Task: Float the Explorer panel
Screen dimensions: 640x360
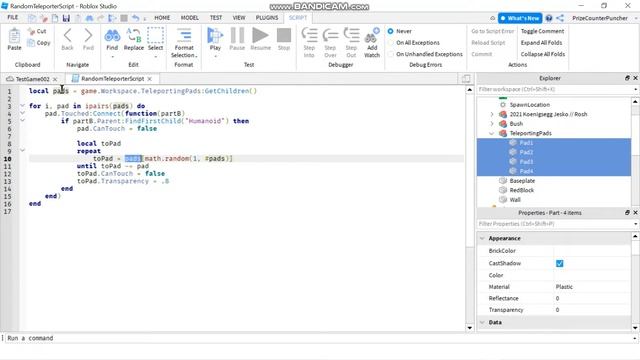Action: tap(627, 78)
